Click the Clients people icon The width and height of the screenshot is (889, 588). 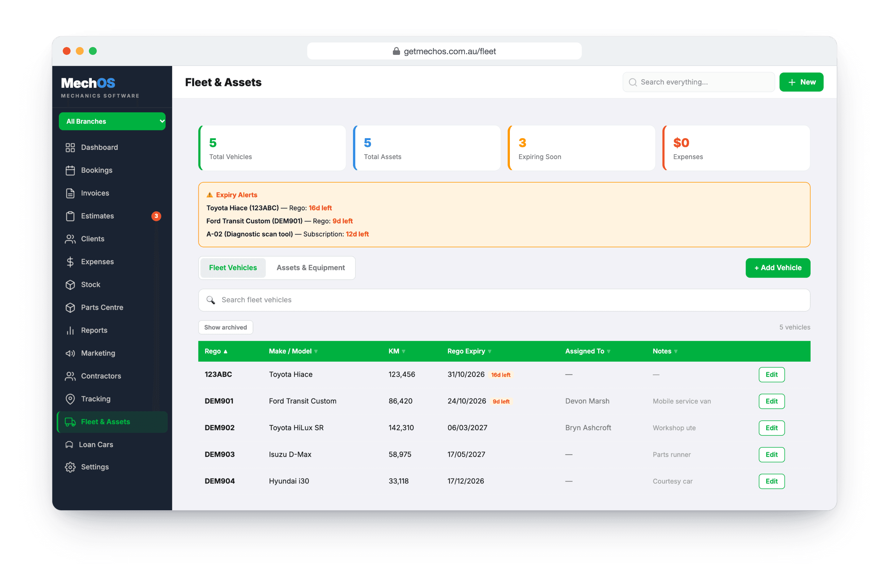[x=70, y=239]
